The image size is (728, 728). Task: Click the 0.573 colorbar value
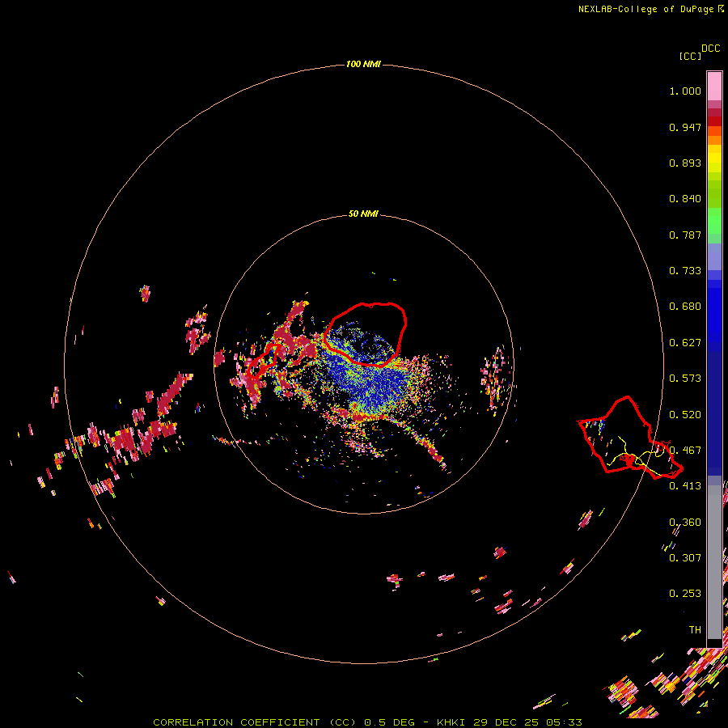coord(685,379)
